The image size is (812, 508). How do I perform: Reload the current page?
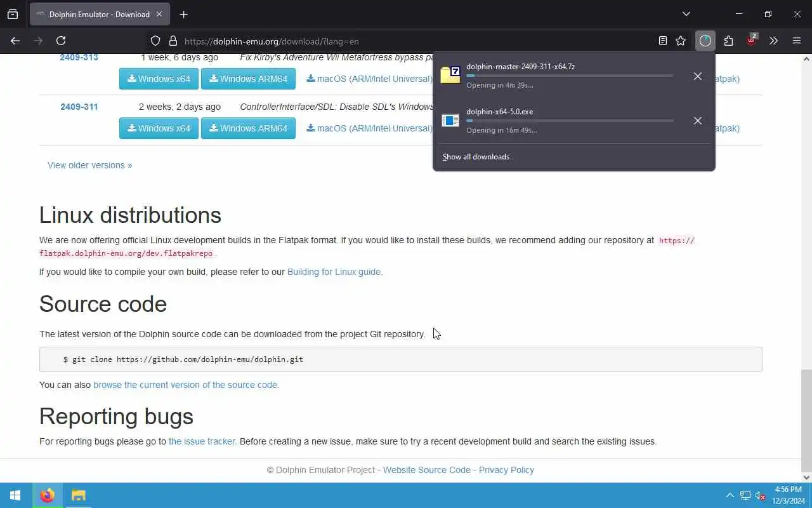61,41
